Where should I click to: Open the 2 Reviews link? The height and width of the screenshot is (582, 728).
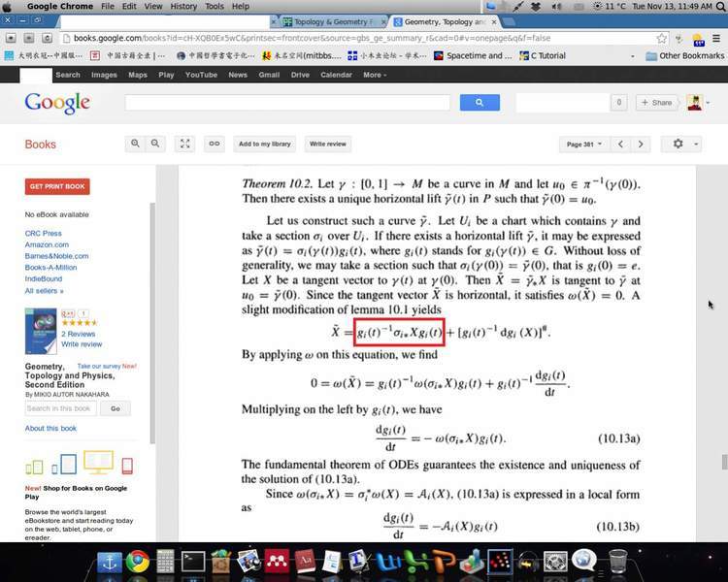tap(78, 334)
